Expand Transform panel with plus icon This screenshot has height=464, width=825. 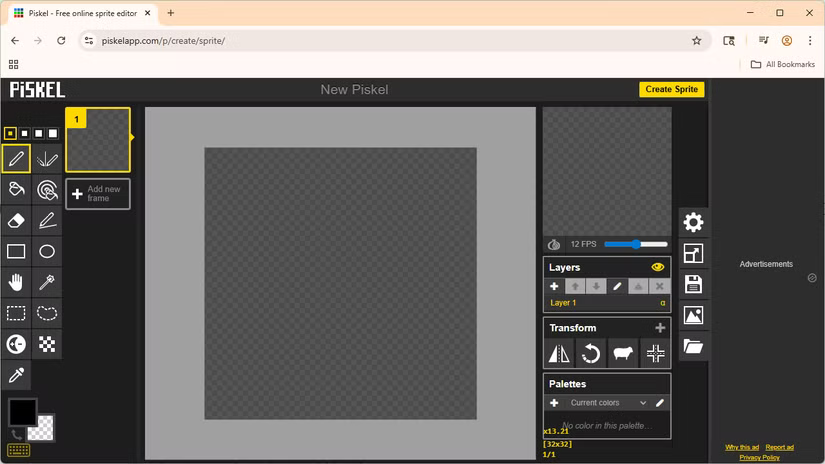pyautogui.click(x=659, y=328)
